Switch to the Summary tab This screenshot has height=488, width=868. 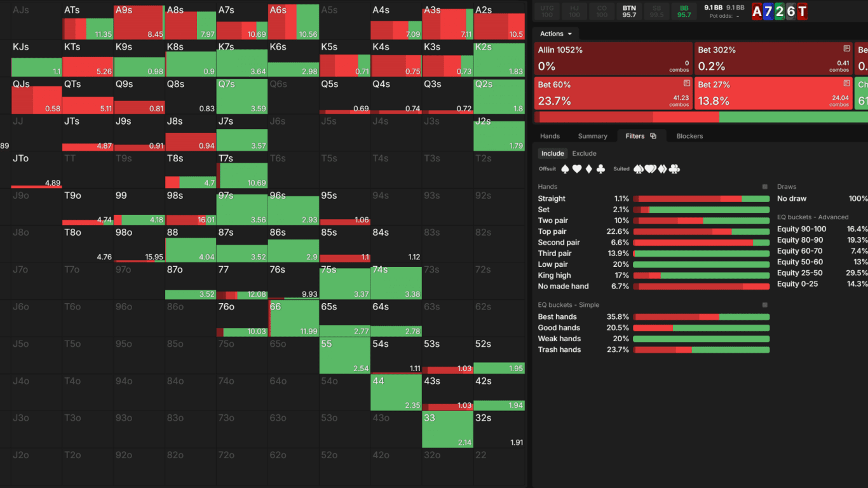(592, 136)
